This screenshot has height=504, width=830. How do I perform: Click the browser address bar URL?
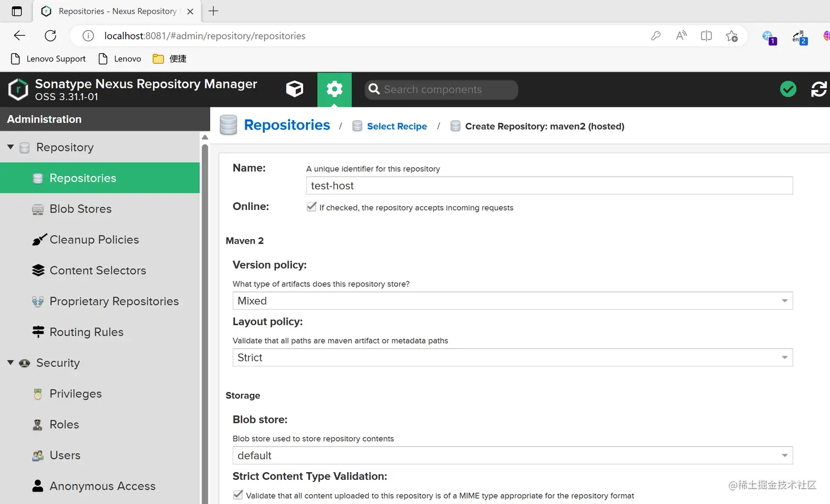pyautogui.click(x=205, y=36)
